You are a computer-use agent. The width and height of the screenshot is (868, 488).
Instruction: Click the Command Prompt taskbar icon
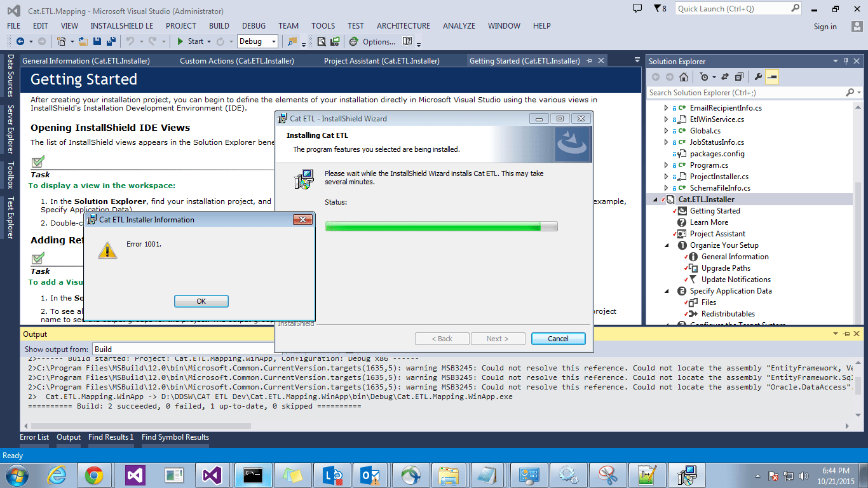(x=253, y=475)
